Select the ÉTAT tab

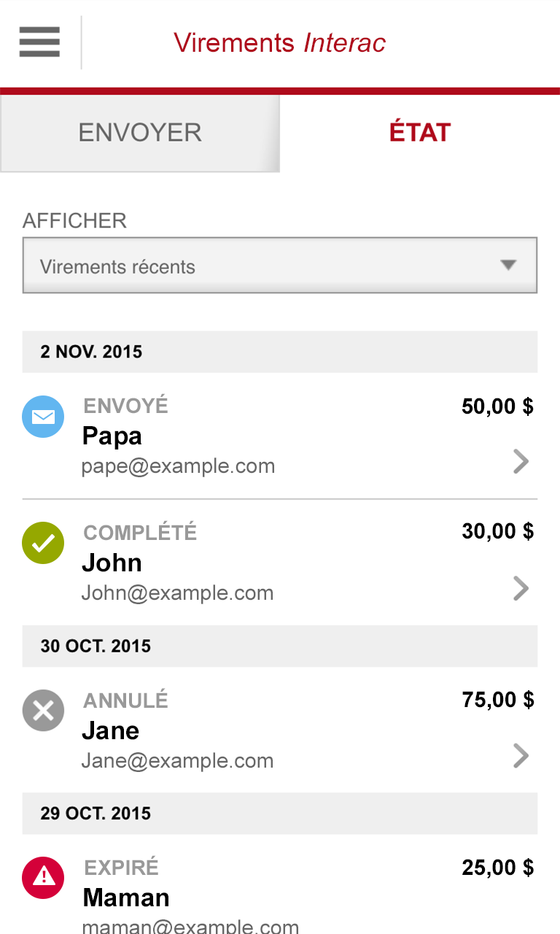coord(420,133)
